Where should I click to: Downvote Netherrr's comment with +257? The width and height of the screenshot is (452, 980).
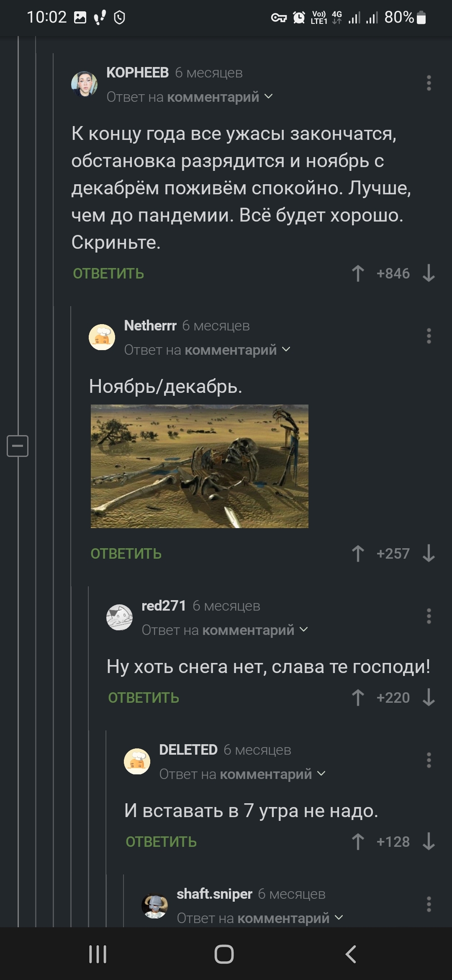429,554
